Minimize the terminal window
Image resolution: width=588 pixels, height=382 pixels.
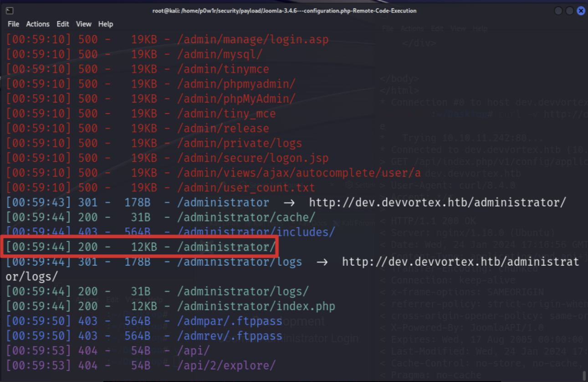pos(558,11)
